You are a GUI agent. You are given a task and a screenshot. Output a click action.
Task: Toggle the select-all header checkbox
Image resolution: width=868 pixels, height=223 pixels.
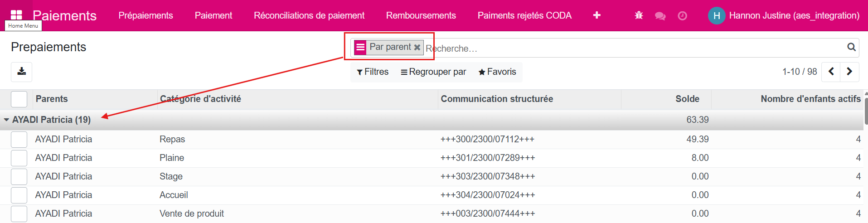click(x=19, y=99)
